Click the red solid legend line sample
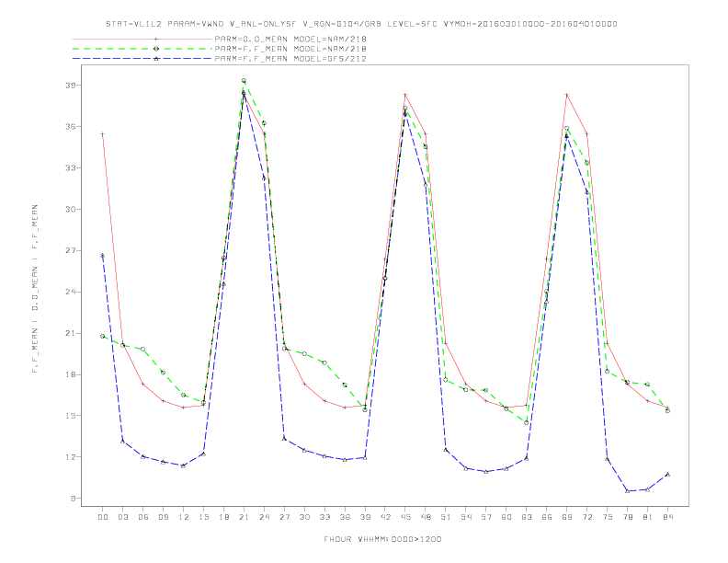728x563 pixels. click(x=142, y=39)
